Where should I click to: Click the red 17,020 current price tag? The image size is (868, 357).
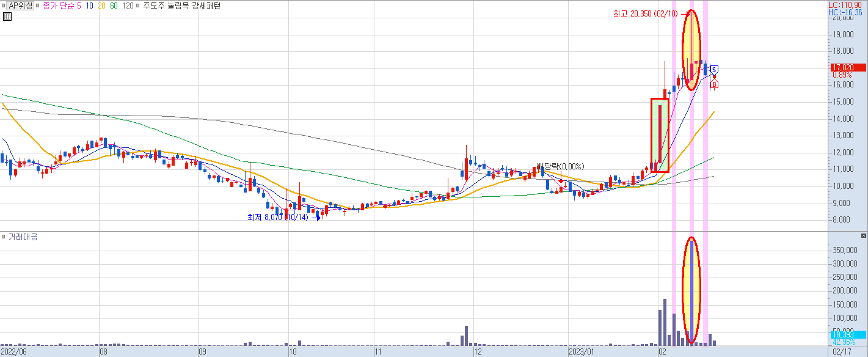(x=847, y=67)
